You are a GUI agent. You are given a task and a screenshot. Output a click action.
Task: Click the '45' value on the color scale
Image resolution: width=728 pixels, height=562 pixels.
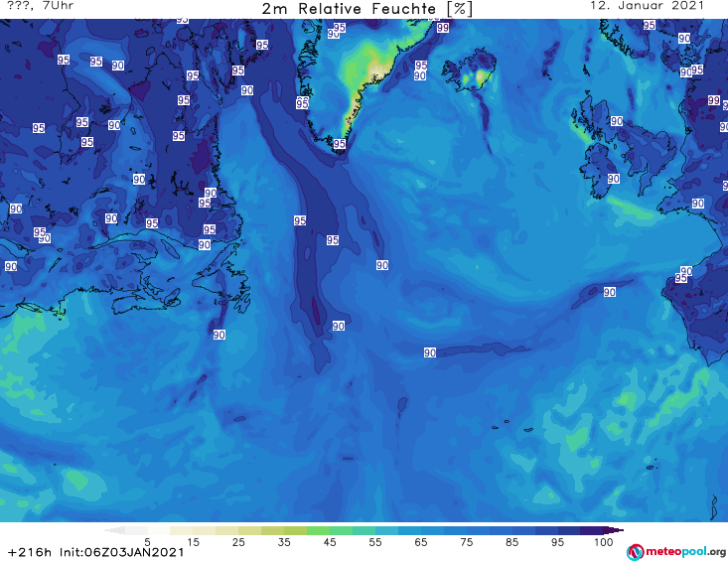tap(330, 542)
